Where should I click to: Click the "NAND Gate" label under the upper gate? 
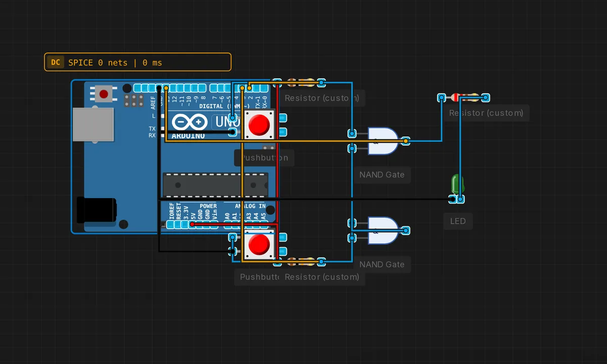tap(382, 174)
